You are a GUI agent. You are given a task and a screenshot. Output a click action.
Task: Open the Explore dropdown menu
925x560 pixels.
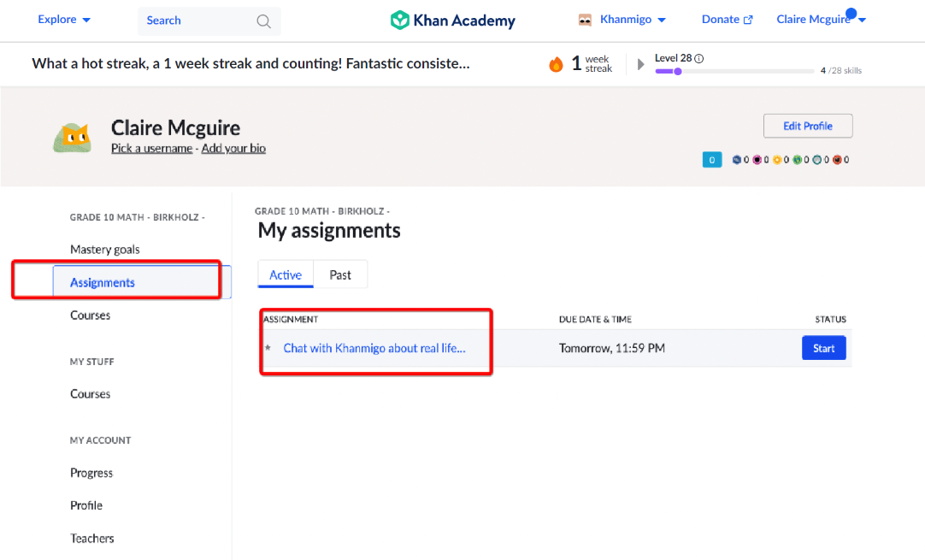(x=64, y=20)
